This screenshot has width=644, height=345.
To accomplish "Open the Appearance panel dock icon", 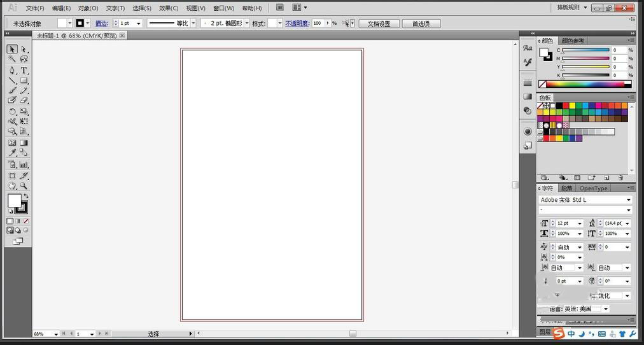I will [x=528, y=131].
